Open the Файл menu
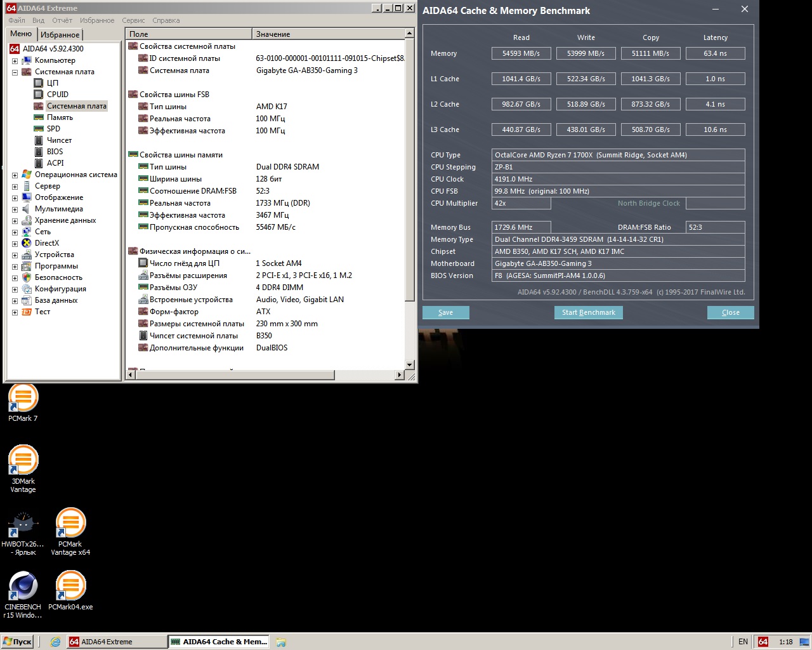 [x=17, y=20]
